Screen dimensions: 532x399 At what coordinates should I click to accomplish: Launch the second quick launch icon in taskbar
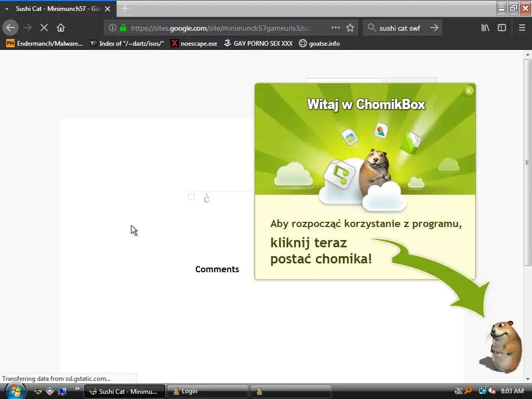click(x=50, y=391)
